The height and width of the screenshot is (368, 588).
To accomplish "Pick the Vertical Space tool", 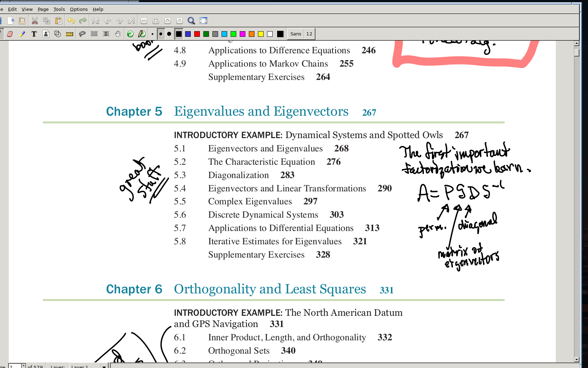I will point(106,34).
